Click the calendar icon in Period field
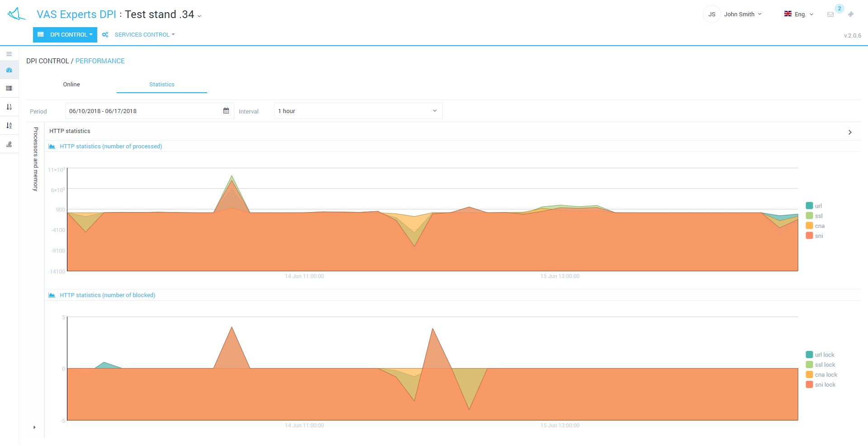Viewport: 868px width, 445px height. 226,111
